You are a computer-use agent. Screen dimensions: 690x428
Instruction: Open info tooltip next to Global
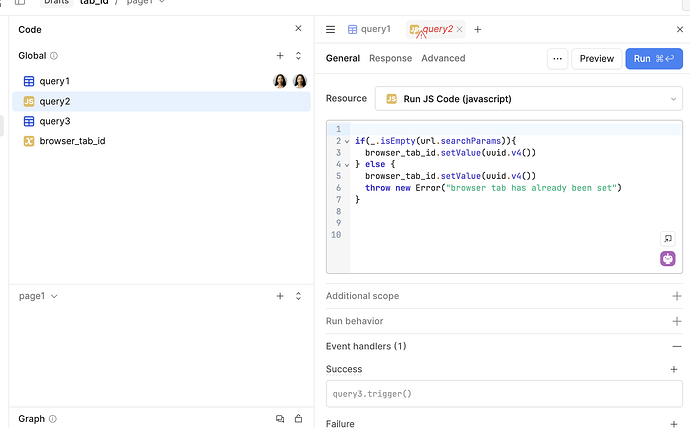click(54, 56)
